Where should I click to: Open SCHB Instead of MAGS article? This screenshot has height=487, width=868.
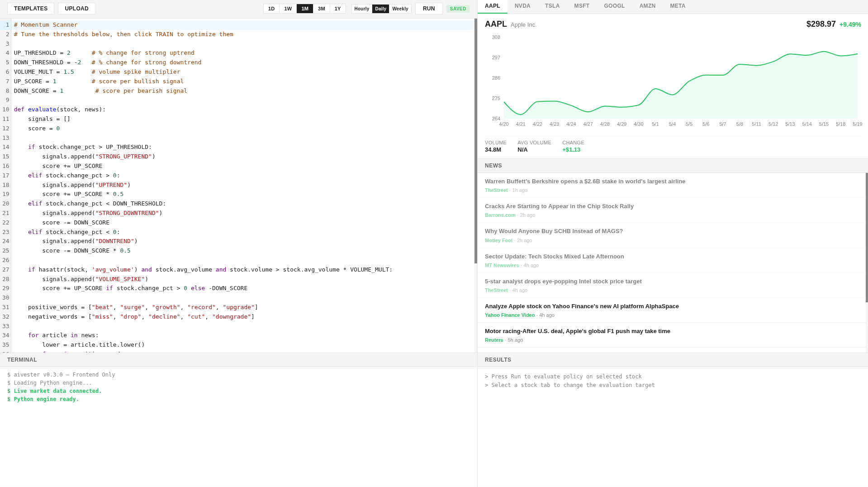(x=672, y=235)
